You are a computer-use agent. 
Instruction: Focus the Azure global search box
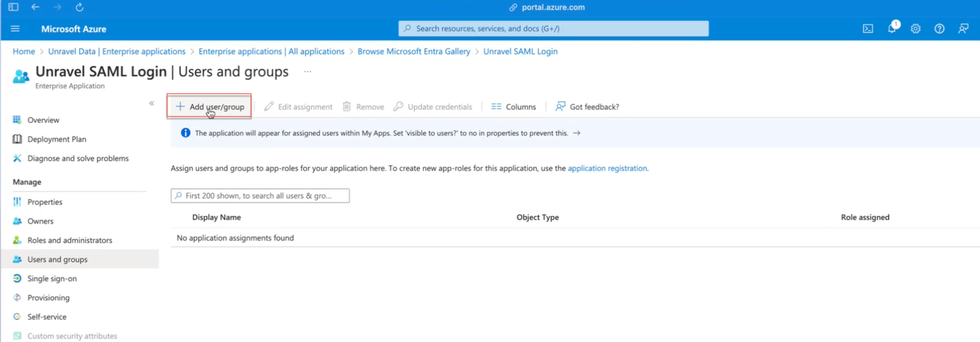554,28
